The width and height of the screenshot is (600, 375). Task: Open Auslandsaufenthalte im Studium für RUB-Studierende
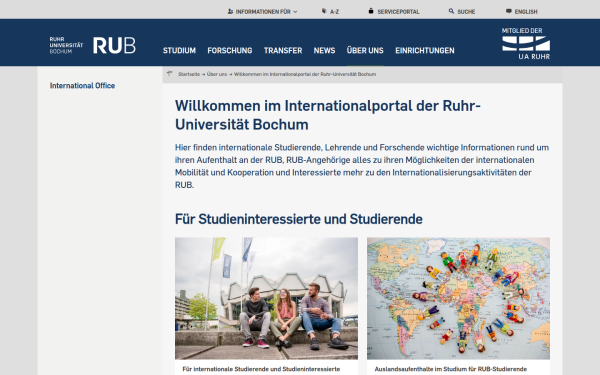click(450, 369)
